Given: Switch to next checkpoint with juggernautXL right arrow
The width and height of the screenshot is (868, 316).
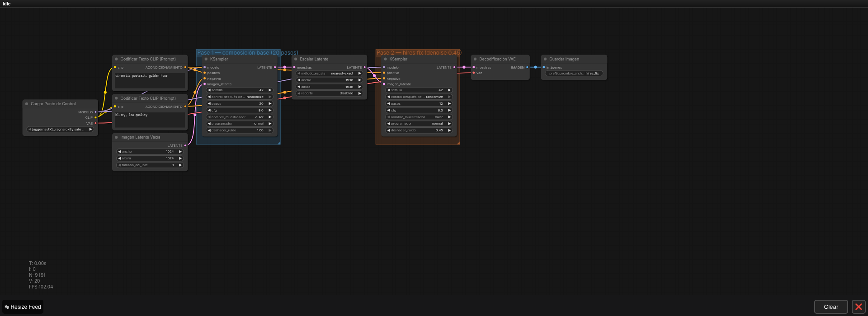Looking at the screenshot, I should 90,130.
